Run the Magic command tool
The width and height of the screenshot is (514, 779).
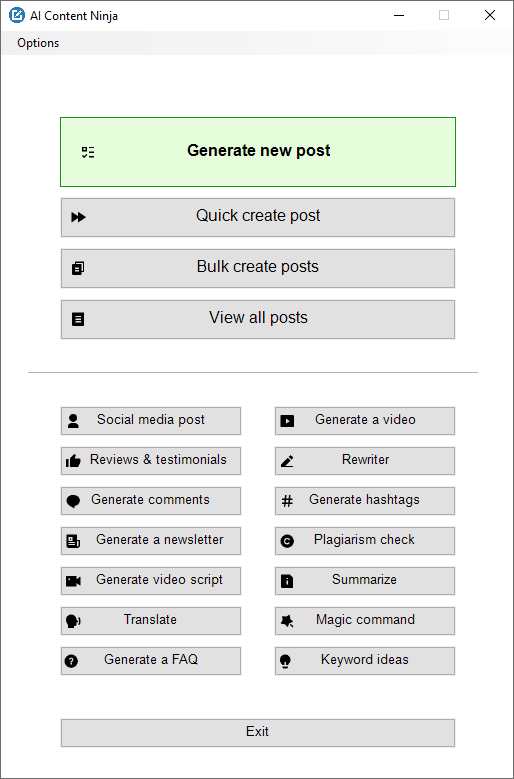365,621
